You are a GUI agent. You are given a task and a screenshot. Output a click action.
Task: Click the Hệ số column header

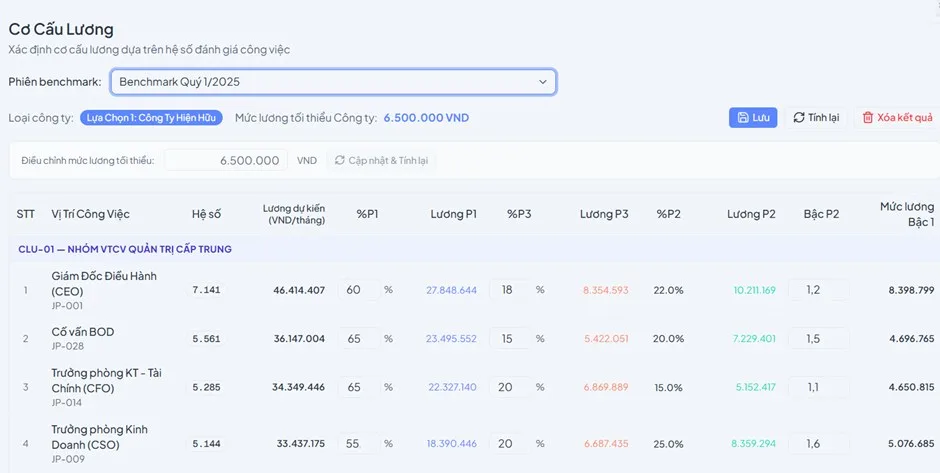tap(206, 214)
